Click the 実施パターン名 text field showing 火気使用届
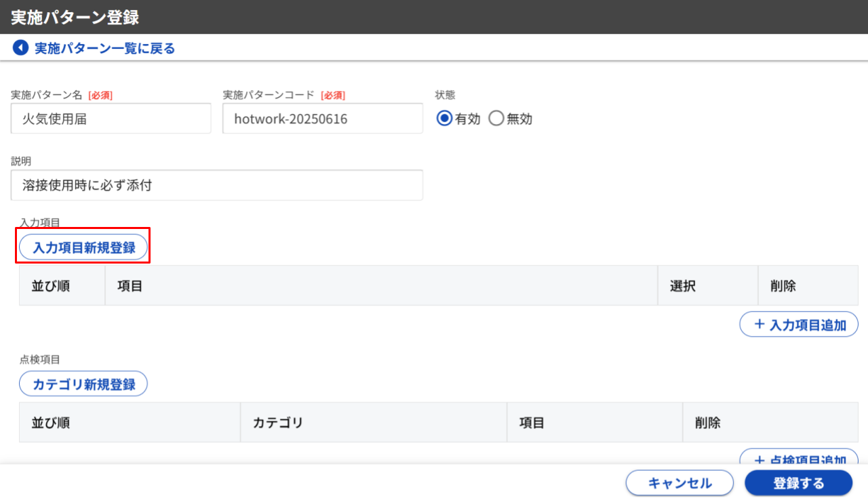 (111, 118)
